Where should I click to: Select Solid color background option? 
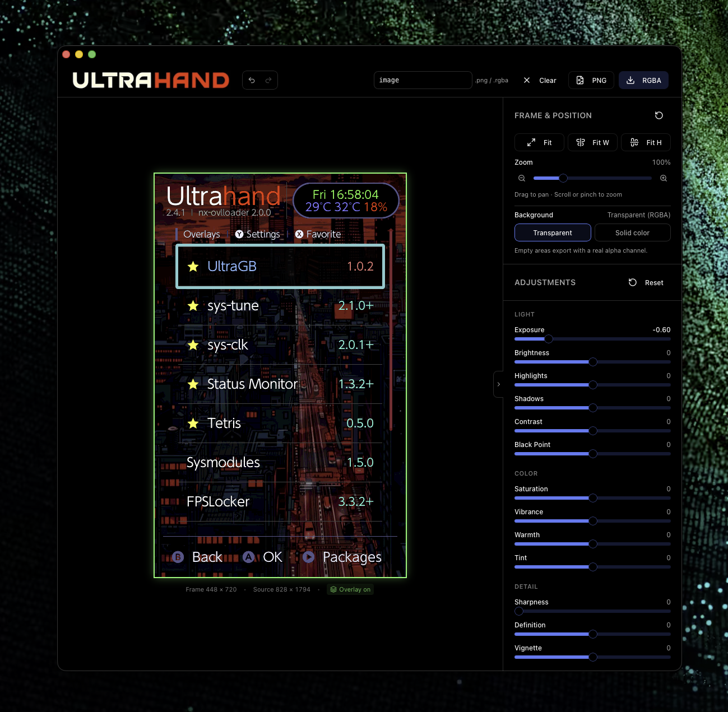click(632, 232)
